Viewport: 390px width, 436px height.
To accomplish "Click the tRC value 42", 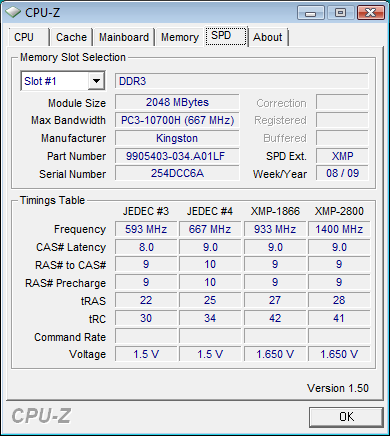I will (x=275, y=318).
